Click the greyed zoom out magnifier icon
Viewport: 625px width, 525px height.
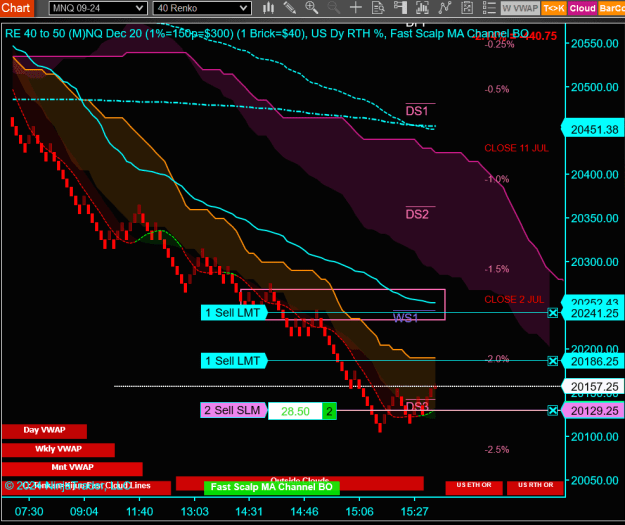pos(334,8)
